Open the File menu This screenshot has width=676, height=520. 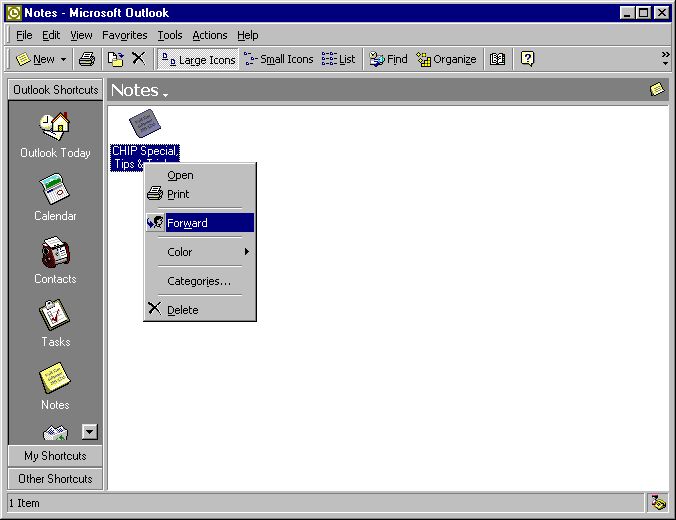pyautogui.click(x=24, y=35)
